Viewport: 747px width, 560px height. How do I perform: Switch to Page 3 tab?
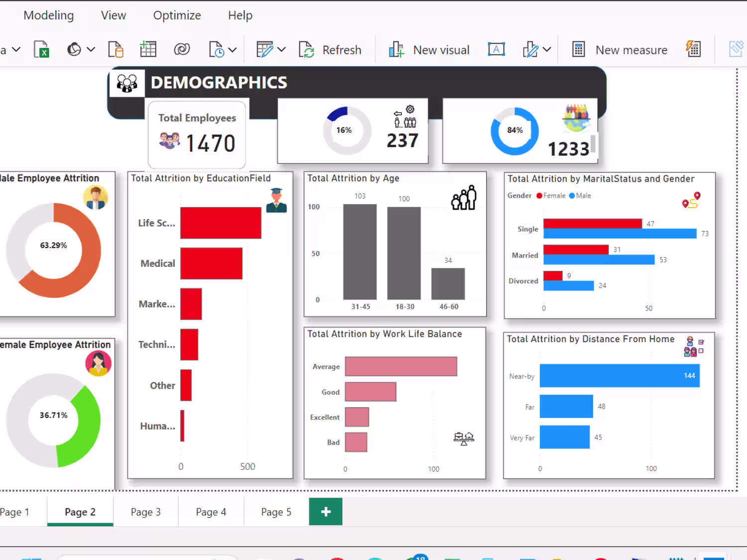pos(146,512)
